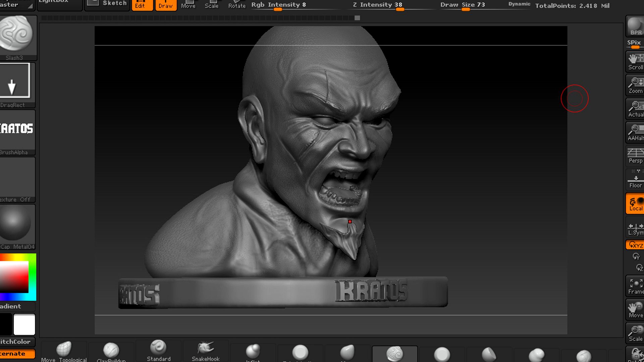The width and height of the screenshot is (644, 362).
Task: Toggle the Alternate button
Action: [x=17, y=354]
